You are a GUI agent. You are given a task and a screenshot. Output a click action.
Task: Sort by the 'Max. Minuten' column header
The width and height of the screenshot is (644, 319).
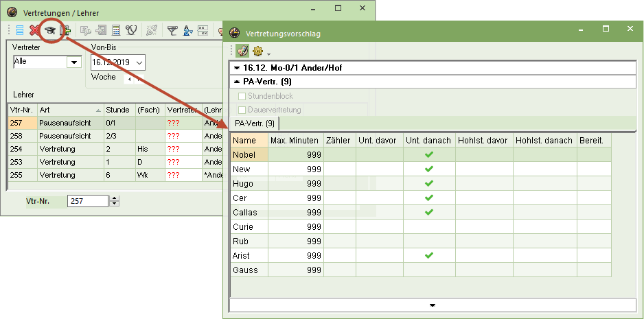(296, 141)
